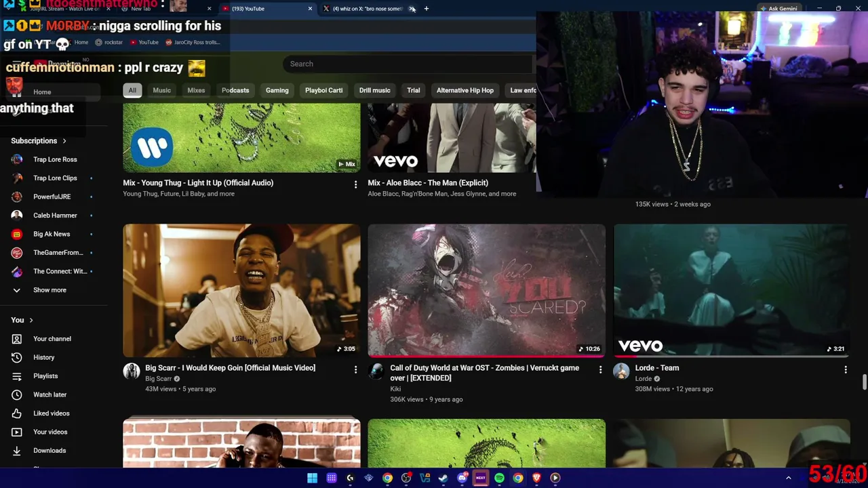
Task: Expand subscriptions list with Show more
Action: [50, 290]
